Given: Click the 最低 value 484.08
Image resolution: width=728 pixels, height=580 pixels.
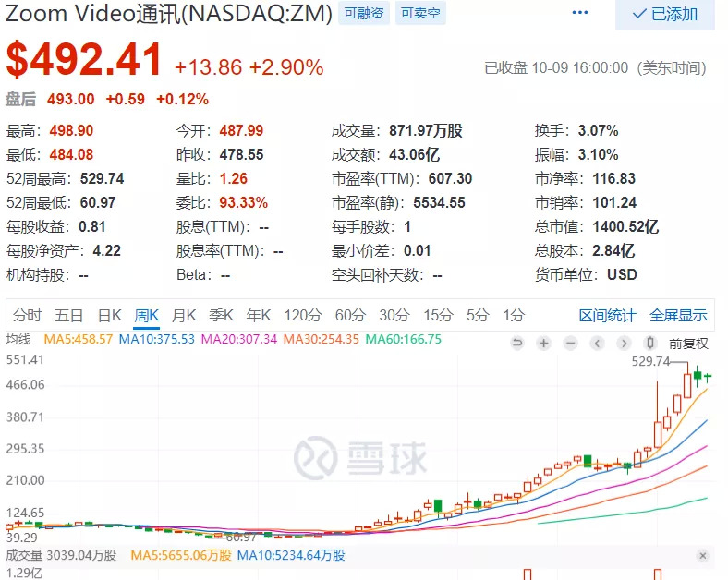Looking at the screenshot, I should (x=71, y=154).
